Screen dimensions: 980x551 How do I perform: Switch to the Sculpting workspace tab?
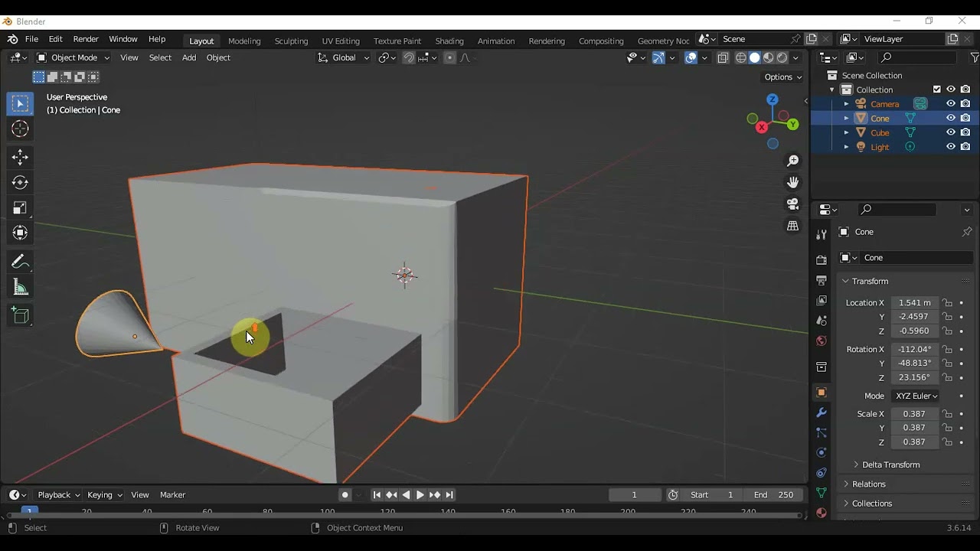[x=291, y=41]
